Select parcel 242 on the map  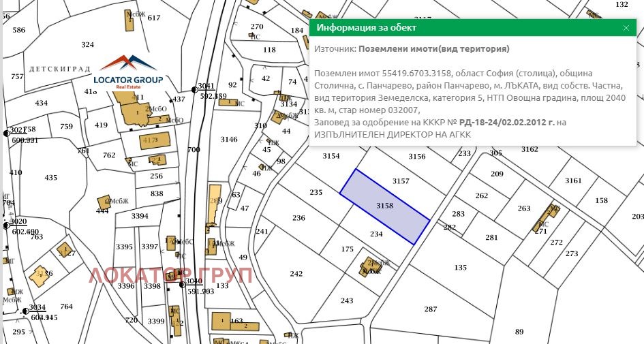(296, 274)
